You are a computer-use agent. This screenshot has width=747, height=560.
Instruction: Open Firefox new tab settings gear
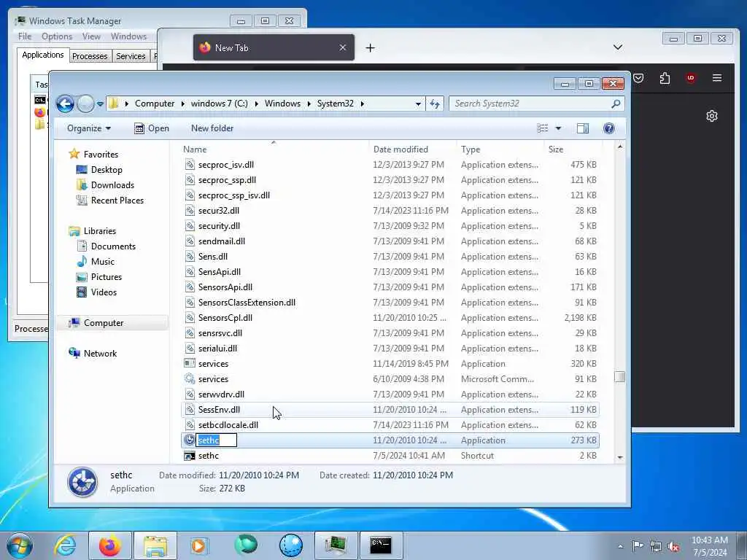click(x=712, y=116)
